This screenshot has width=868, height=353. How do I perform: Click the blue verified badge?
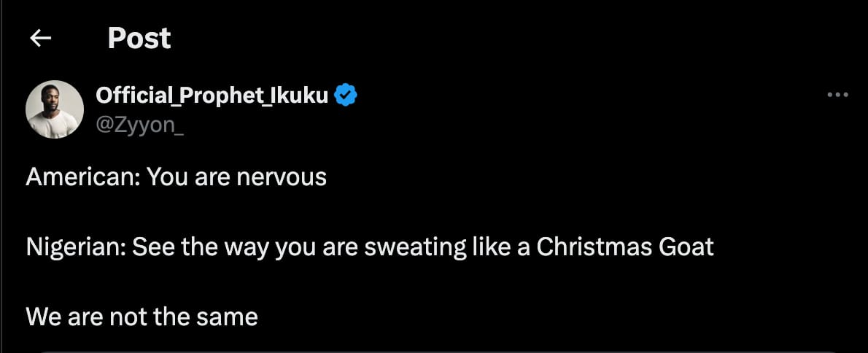[x=345, y=95]
